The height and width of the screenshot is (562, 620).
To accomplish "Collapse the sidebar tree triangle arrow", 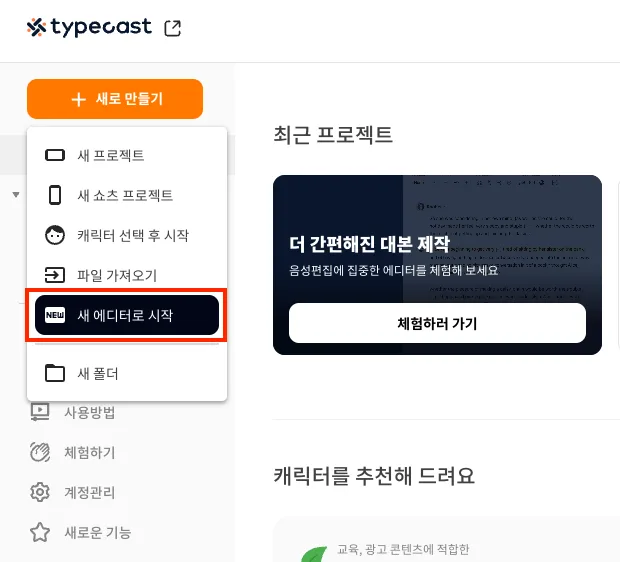I will click(16, 195).
